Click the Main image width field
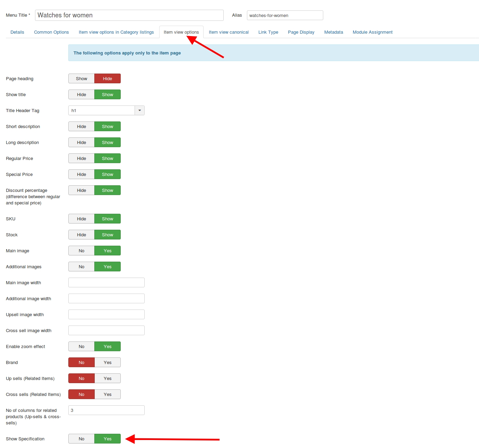Viewport: 479px width, 448px height. coord(106,283)
